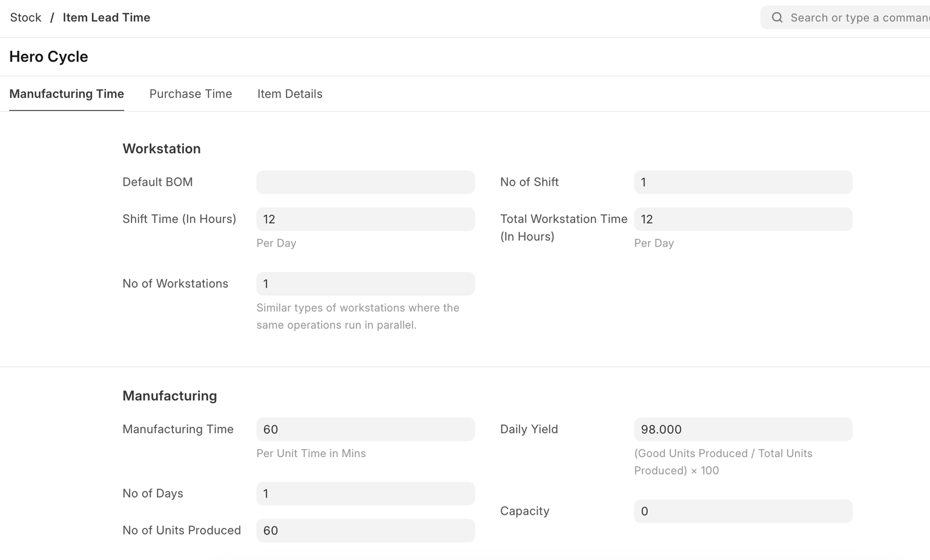Click the Workstation section heading

pos(162,149)
